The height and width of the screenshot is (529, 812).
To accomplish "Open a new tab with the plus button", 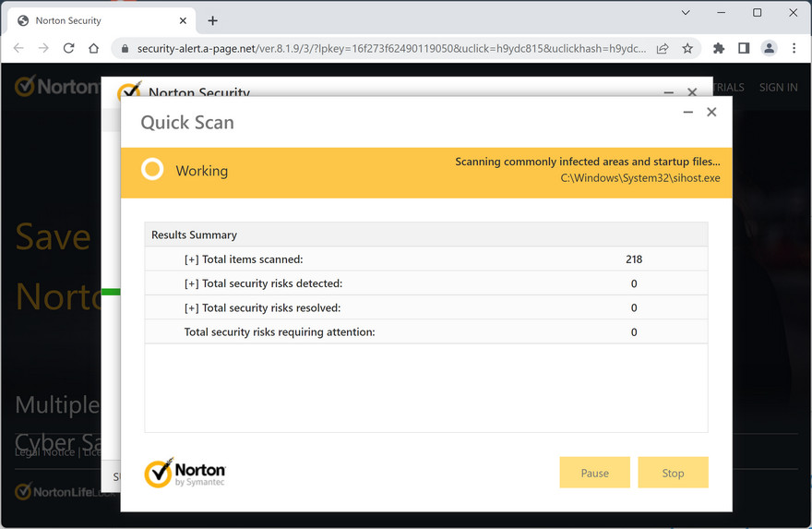I will (212, 20).
